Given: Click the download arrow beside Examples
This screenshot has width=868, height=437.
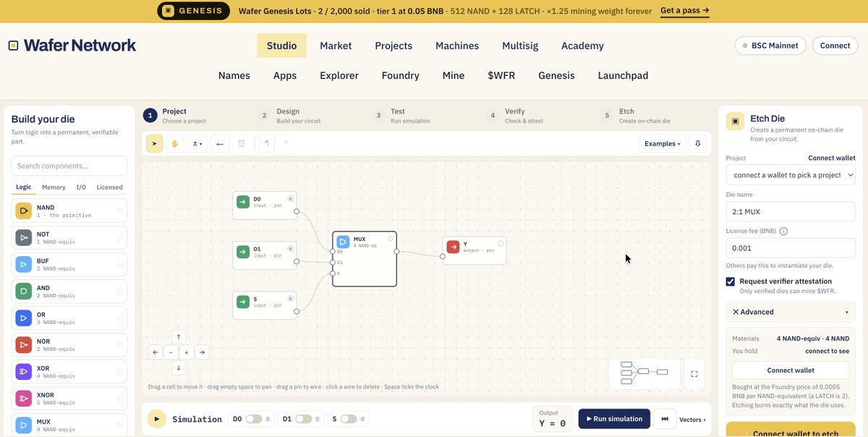Looking at the screenshot, I should [698, 143].
